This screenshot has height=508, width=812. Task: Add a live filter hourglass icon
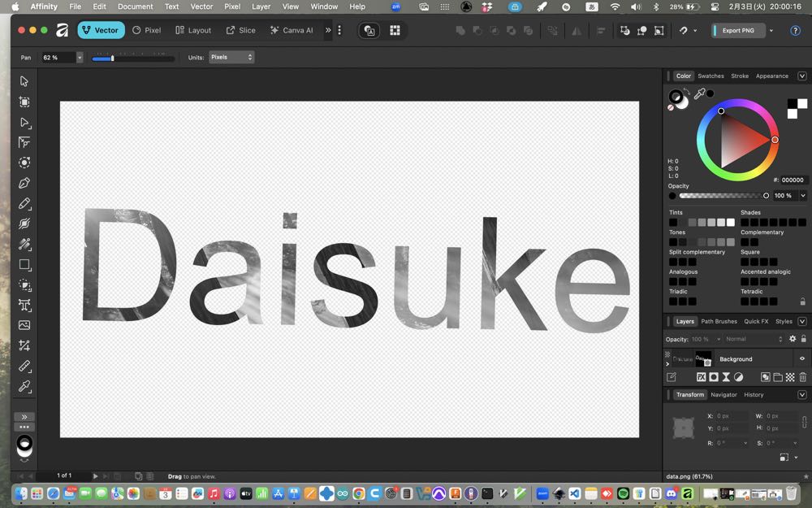click(x=726, y=377)
